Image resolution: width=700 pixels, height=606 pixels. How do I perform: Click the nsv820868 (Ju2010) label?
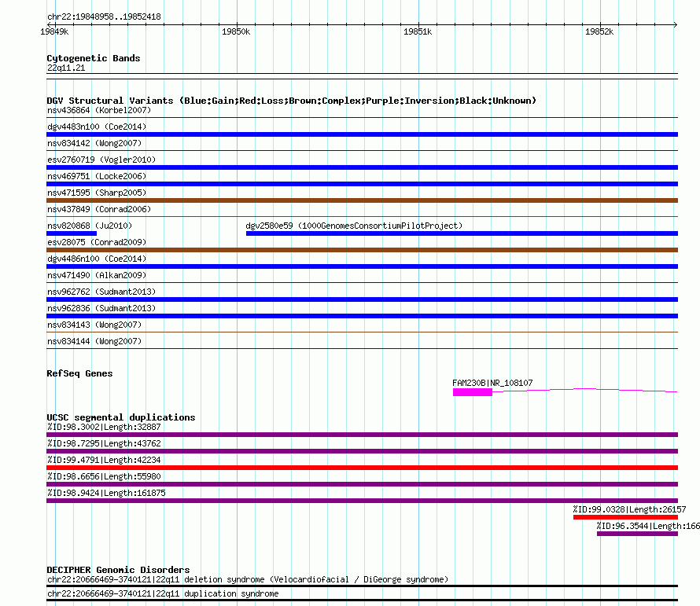click(90, 226)
